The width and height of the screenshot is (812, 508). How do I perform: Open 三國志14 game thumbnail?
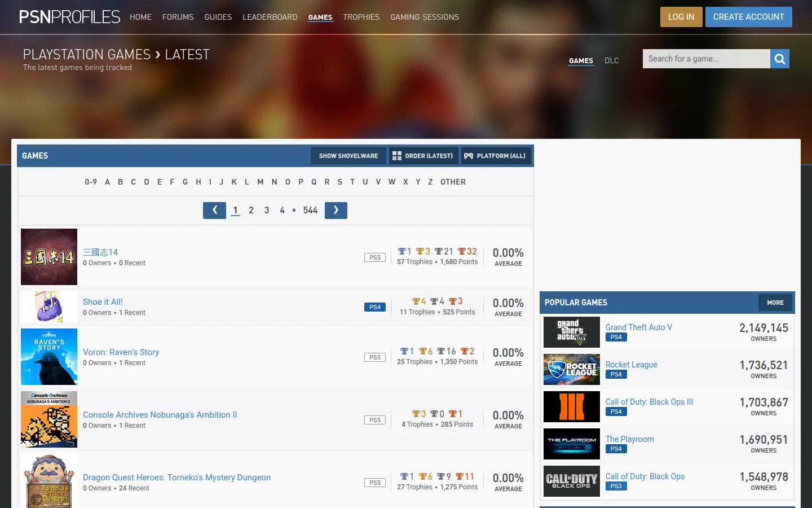pos(49,257)
